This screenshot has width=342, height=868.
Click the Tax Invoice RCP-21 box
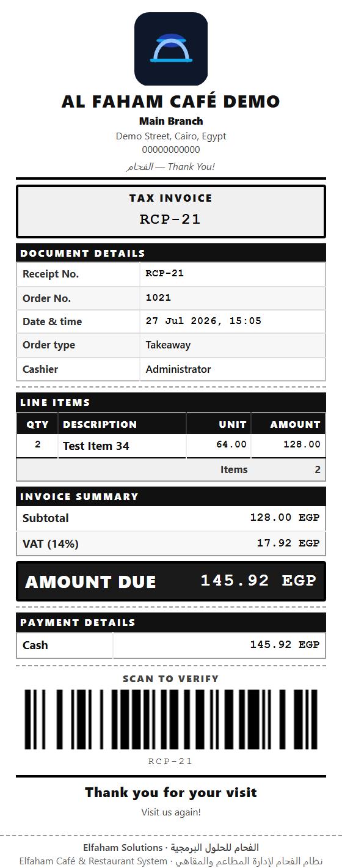point(171,211)
